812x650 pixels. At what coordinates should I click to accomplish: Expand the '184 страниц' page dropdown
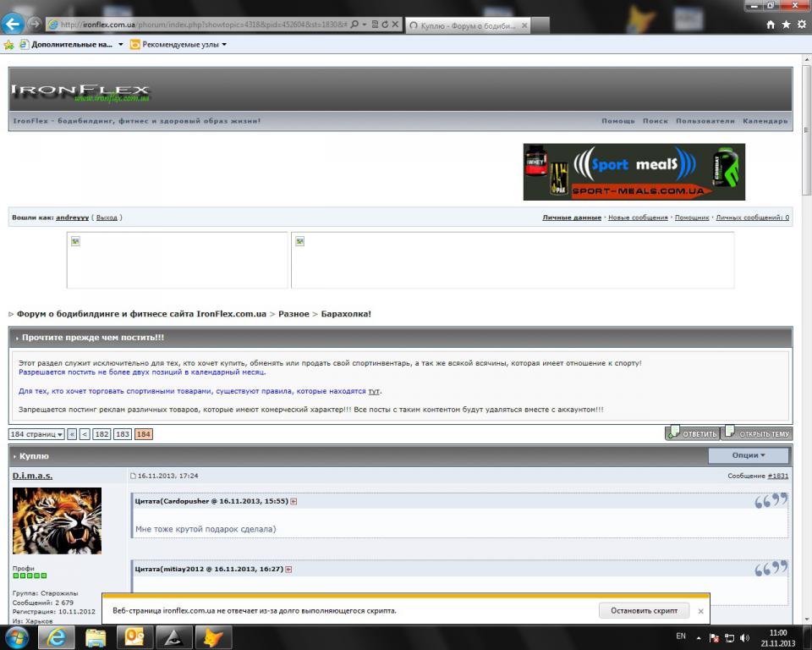(36, 434)
